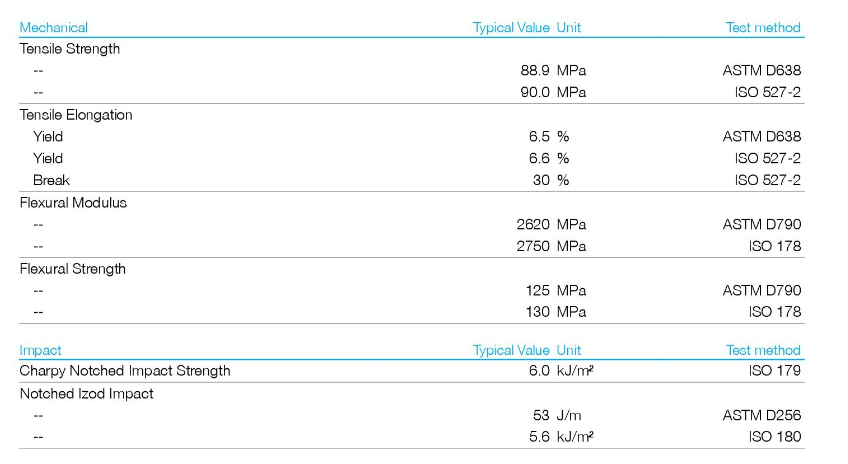848x464 pixels.
Task: Select the ISO 180 test method
Action: click(x=774, y=437)
